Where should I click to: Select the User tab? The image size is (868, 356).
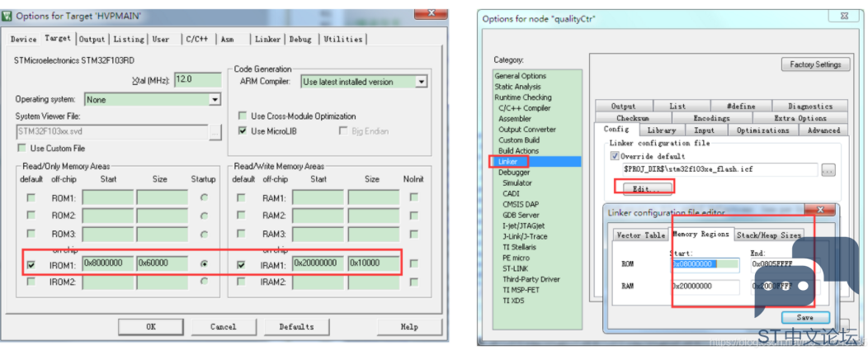click(161, 40)
